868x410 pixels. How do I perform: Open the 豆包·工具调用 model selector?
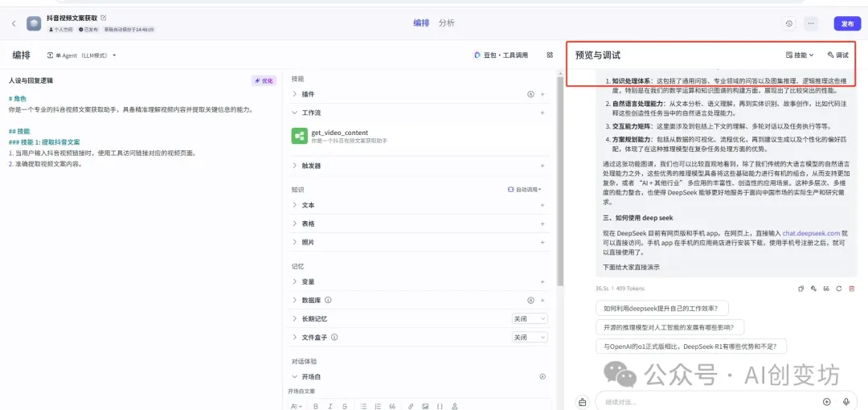pyautogui.click(x=501, y=55)
